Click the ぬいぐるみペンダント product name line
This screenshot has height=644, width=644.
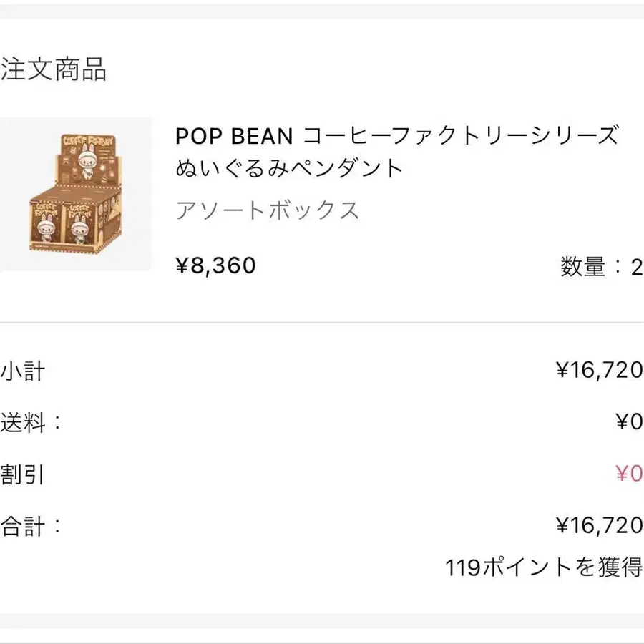pos(290,169)
